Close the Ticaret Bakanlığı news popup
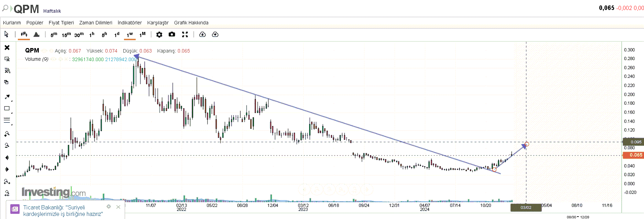Viewport: 644px width, 219px height. coord(118,207)
